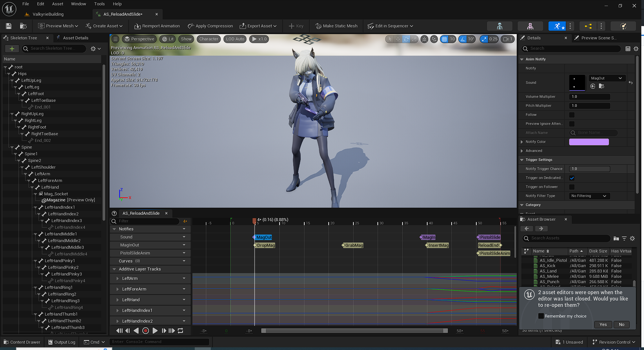The image size is (644, 350).
Task: Open the Skeleton editor mode
Action: [x=500, y=26]
